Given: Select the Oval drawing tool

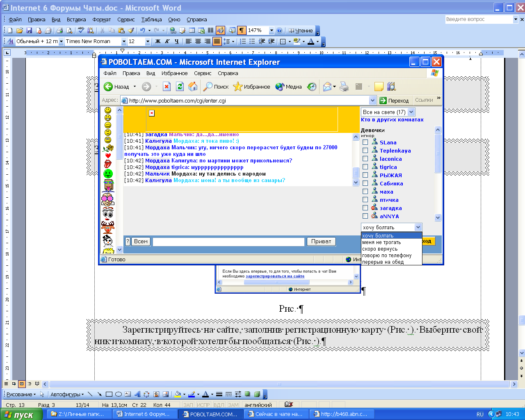Looking at the screenshot, I should (118, 394).
